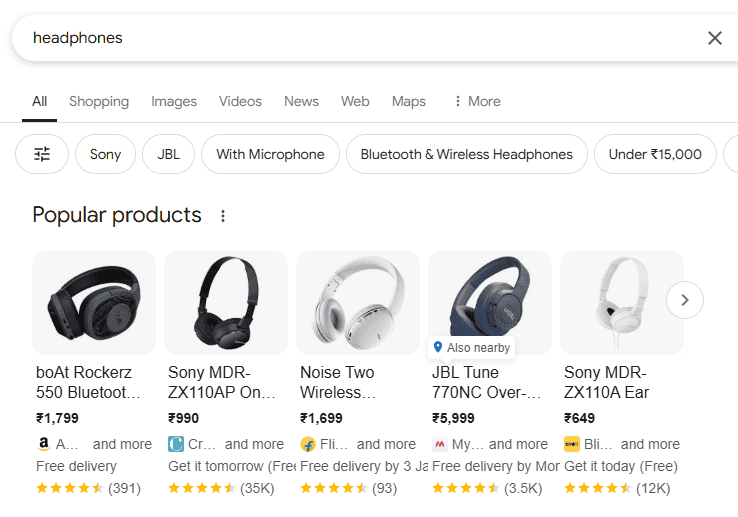
Task: Expand the More search categories menu
Action: click(477, 101)
